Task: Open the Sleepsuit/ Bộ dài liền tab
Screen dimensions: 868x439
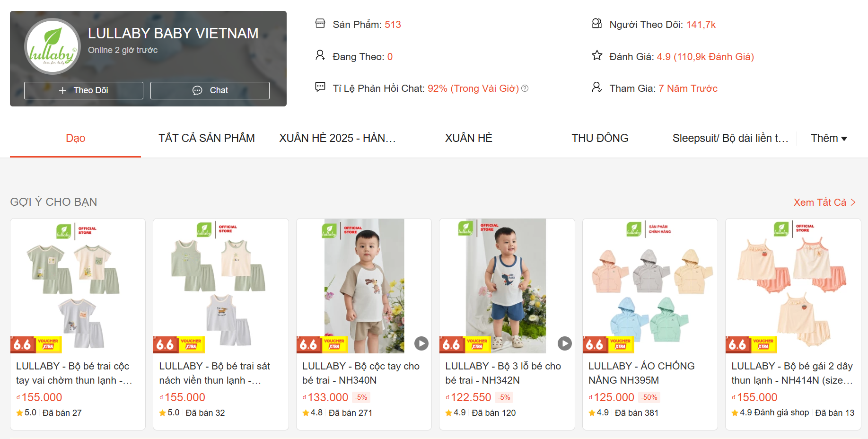Action: (730, 138)
